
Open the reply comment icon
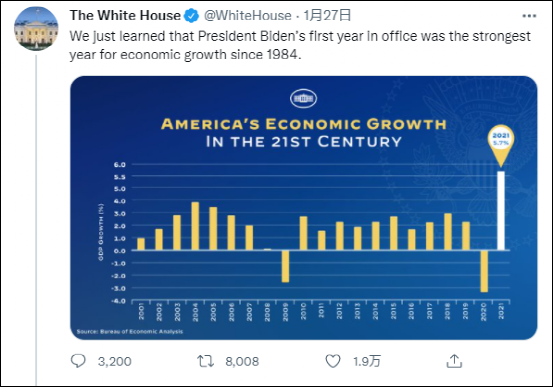pyautogui.click(x=78, y=361)
